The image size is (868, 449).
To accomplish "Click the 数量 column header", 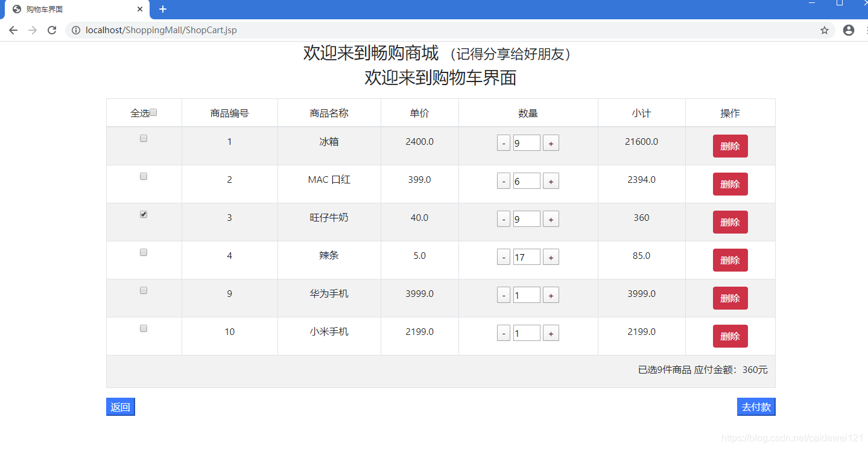I will [528, 113].
